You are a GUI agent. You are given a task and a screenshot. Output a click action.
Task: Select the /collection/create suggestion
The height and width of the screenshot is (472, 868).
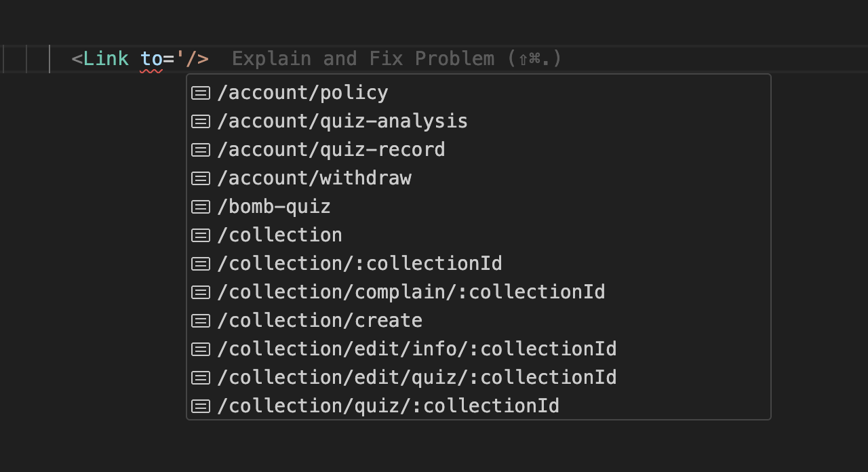point(479,320)
